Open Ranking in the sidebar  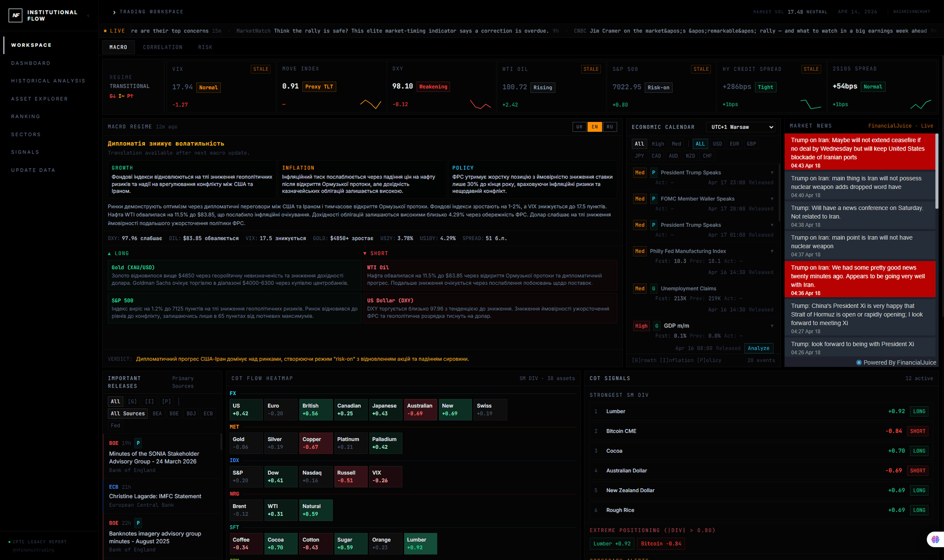[x=26, y=117]
